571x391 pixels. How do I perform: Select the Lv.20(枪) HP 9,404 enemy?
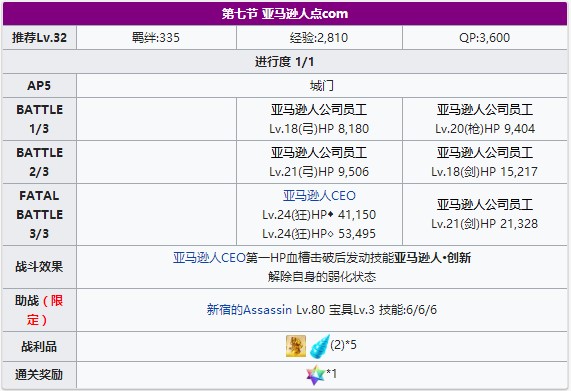pos(485,119)
